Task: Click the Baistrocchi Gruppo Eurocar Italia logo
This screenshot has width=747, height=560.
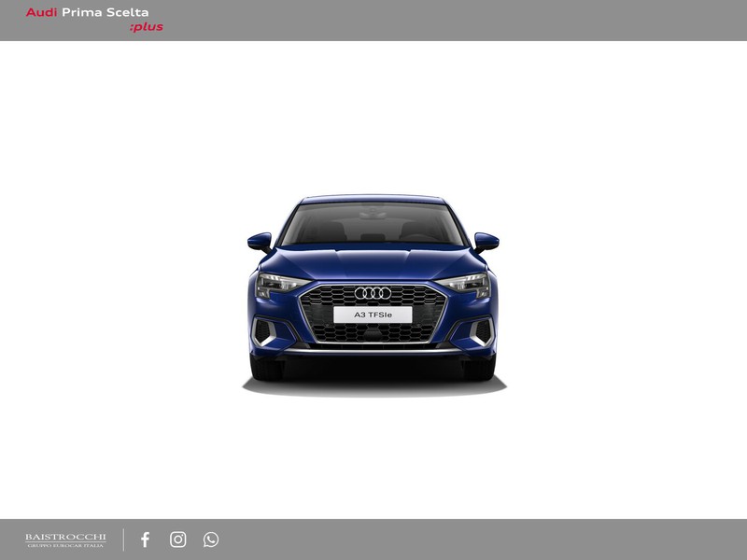Action: [x=65, y=540]
